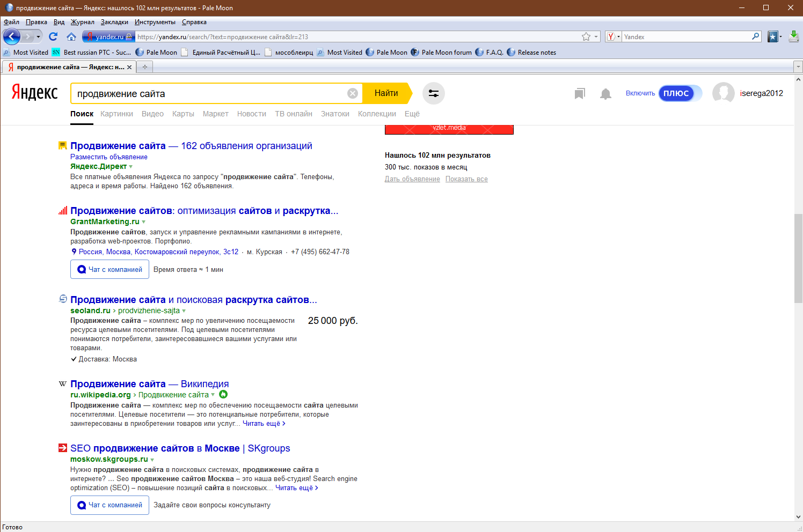Open Yandex saved bookmarks ribbon icon

580,94
